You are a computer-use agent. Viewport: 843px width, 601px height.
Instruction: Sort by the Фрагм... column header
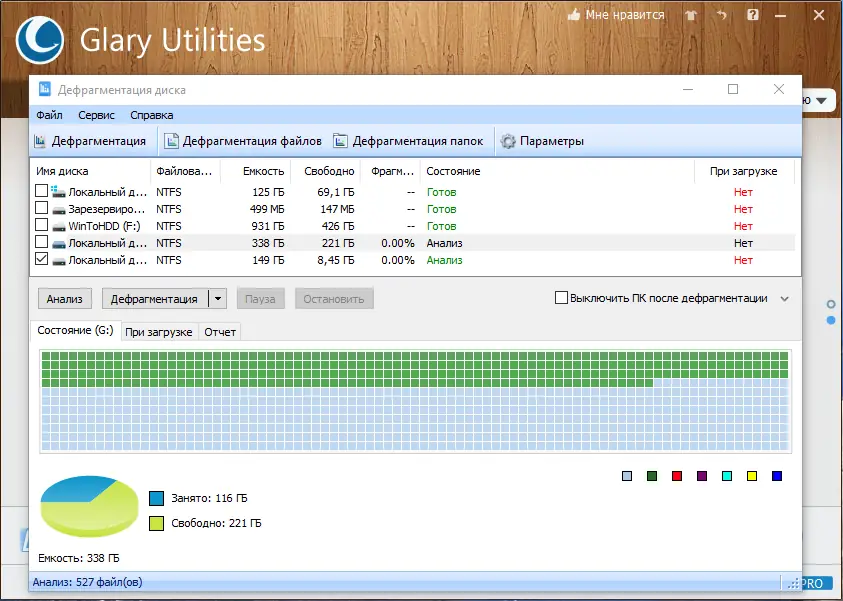click(x=390, y=171)
